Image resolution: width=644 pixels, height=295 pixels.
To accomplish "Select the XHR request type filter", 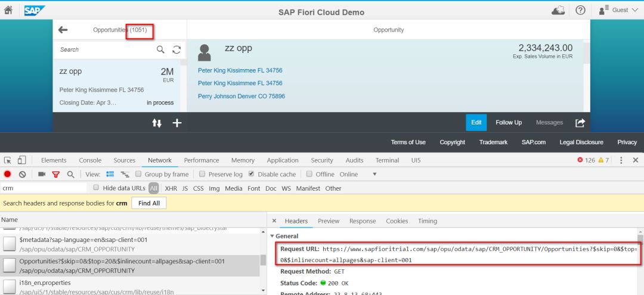I will click(x=171, y=188).
